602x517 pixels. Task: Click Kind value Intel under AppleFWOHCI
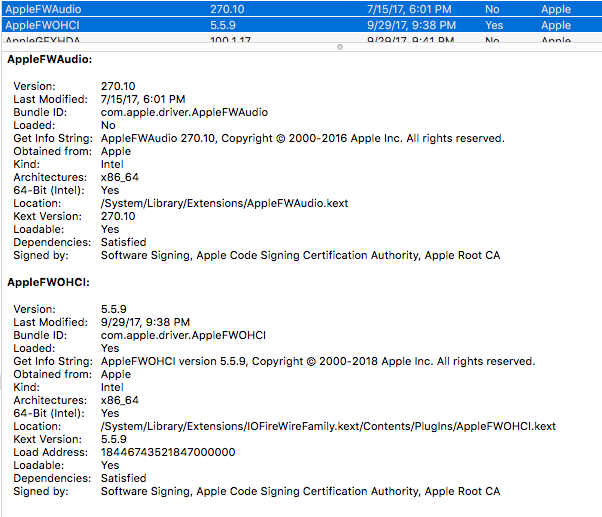(112, 387)
